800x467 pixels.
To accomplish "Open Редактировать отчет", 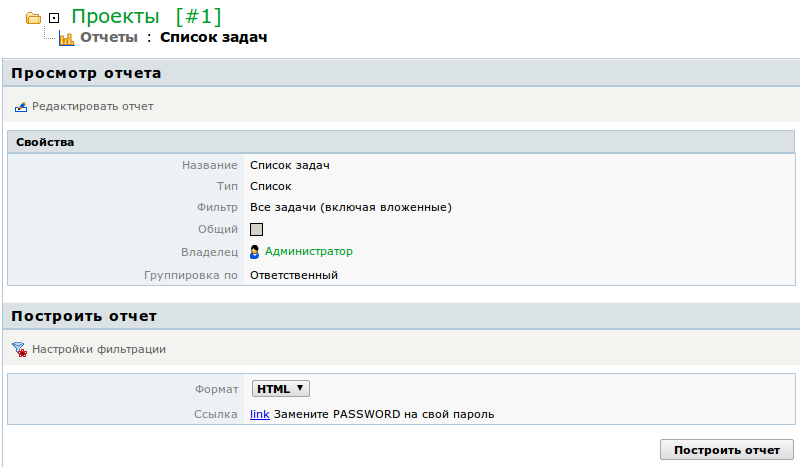I will pyautogui.click(x=93, y=106).
